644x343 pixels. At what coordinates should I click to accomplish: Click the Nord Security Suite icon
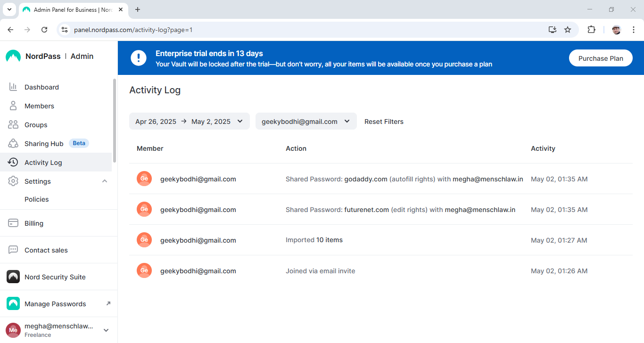pos(13,277)
